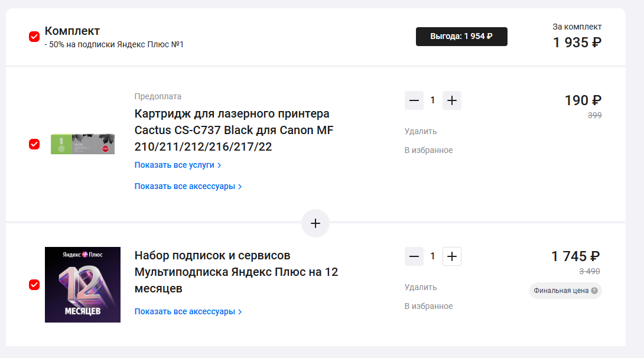Decrease quantity of Cactus cartridge
This screenshot has width=644, height=358.
coord(414,100)
